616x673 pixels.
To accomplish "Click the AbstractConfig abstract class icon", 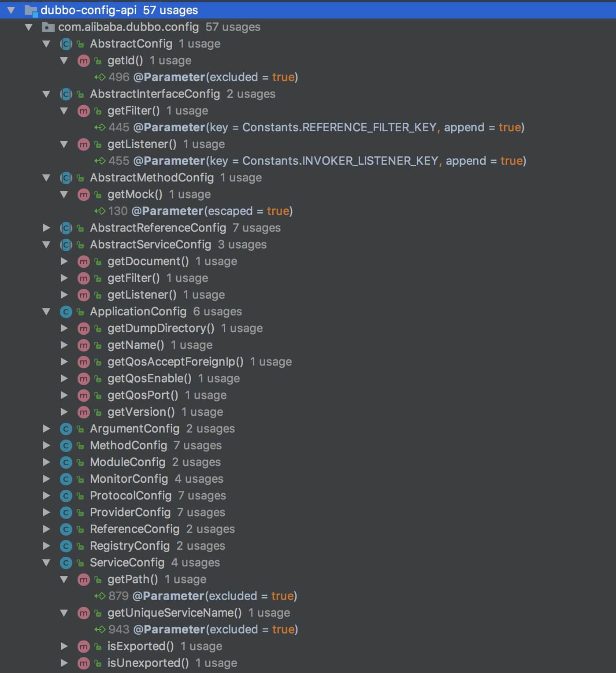I will tap(66, 44).
